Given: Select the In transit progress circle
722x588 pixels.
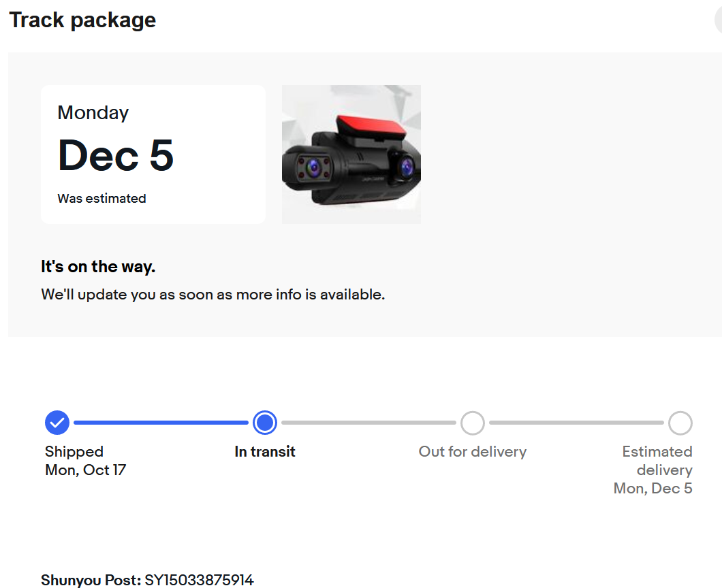Looking at the screenshot, I should [x=265, y=423].
